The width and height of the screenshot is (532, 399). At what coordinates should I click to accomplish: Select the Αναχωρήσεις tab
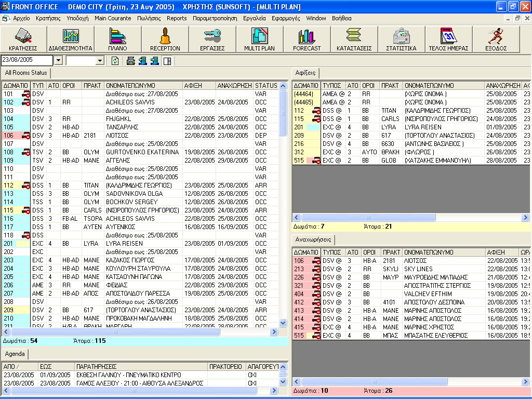(312, 240)
